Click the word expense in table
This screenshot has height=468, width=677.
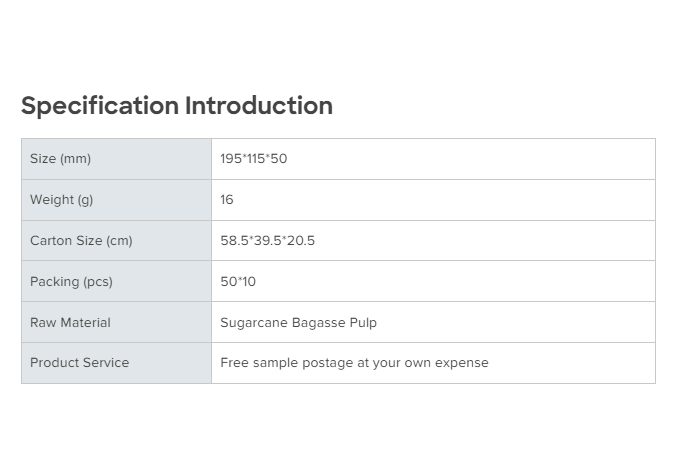coord(461,363)
